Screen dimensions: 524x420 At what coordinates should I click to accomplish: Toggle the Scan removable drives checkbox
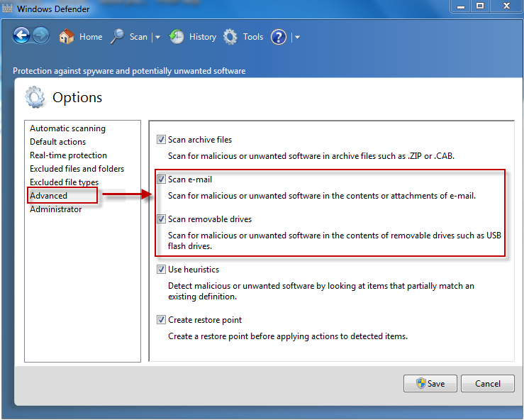point(161,219)
